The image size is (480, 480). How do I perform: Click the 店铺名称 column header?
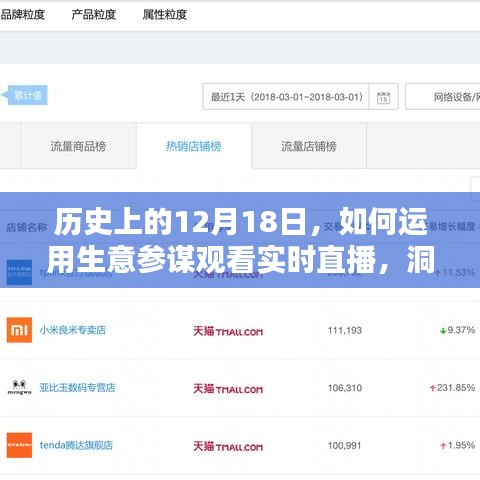click(x=27, y=227)
